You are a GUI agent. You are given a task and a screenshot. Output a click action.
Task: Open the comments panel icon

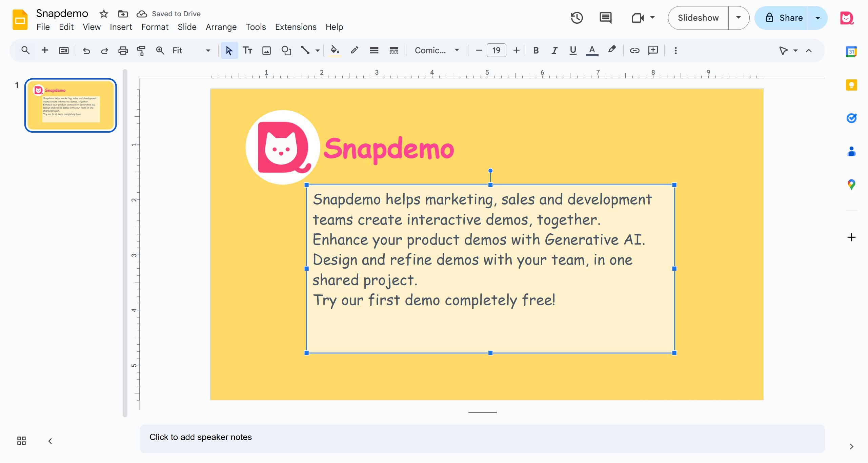pos(605,18)
